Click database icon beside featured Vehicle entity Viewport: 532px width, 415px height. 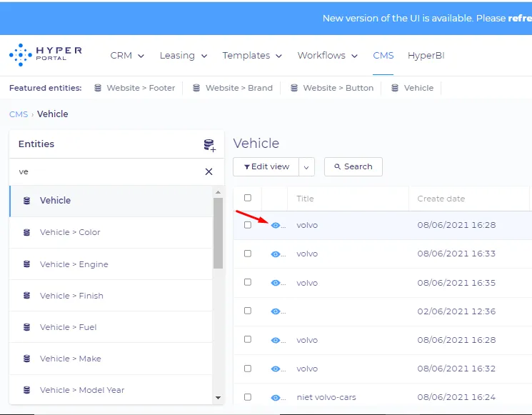coord(395,88)
